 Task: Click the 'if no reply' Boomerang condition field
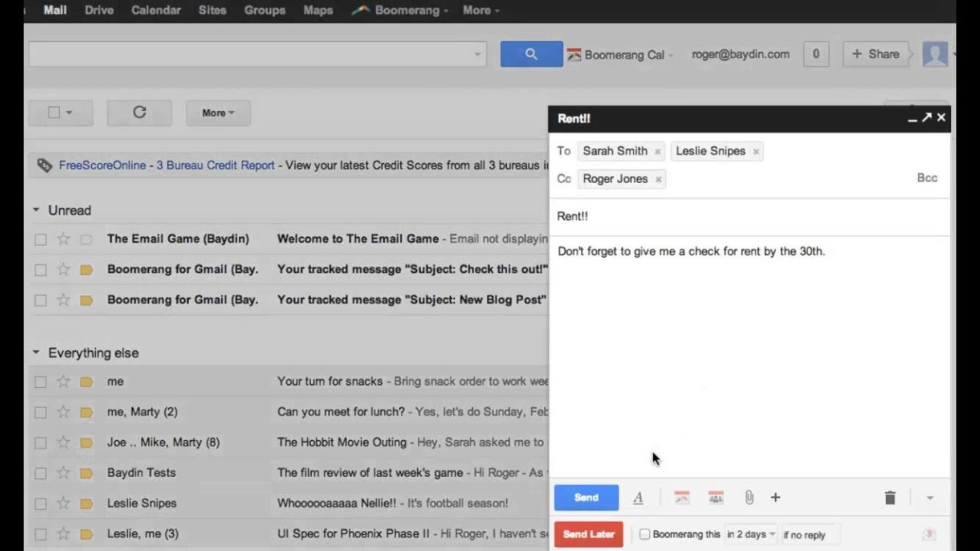811,534
